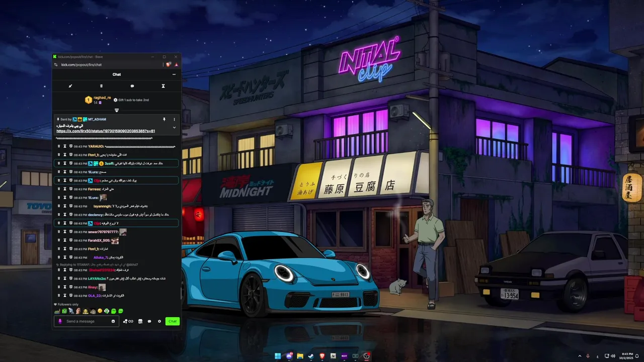644x362 pixels.
Task: Open the emote picker in message box
Action: (113, 321)
